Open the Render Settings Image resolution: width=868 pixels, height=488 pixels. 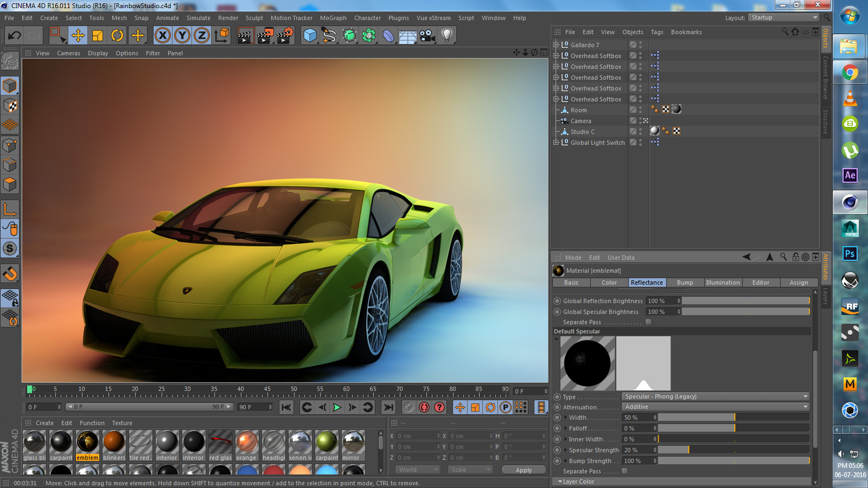pos(284,35)
